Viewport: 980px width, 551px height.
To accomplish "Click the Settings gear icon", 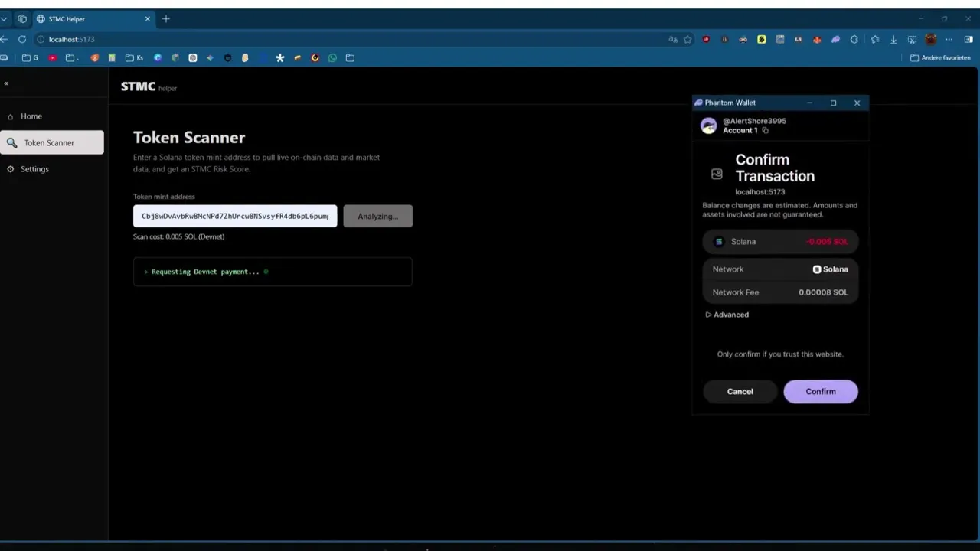I will click(x=11, y=169).
